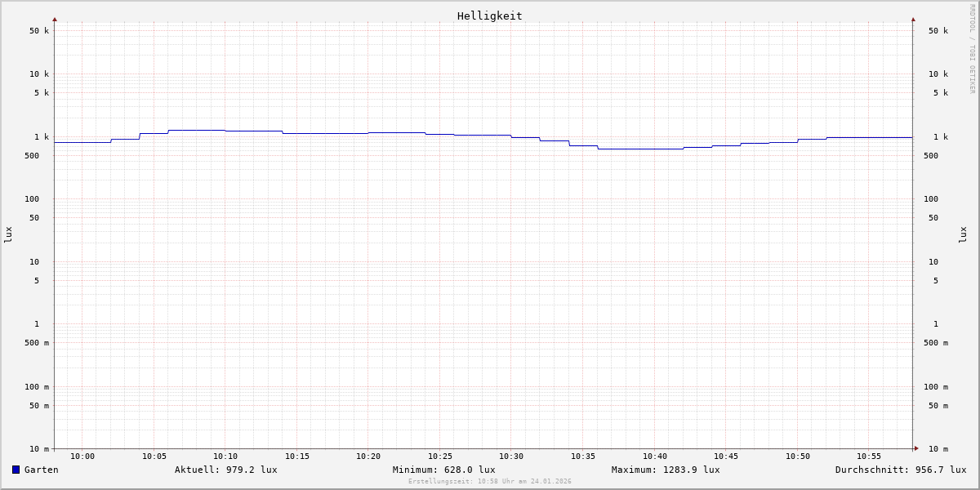Click the 10:00 time axis label
This screenshot has height=490, width=980.
[x=82, y=457]
